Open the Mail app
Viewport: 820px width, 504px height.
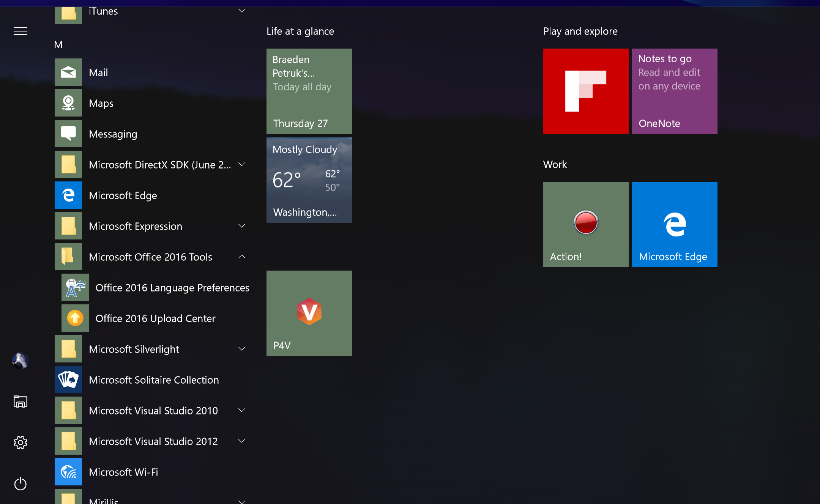pos(99,72)
